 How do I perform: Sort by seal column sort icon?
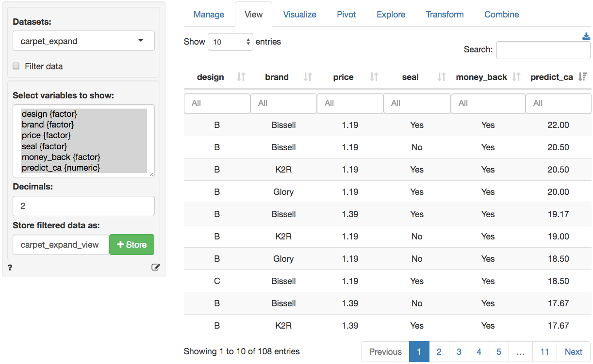point(441,77)
